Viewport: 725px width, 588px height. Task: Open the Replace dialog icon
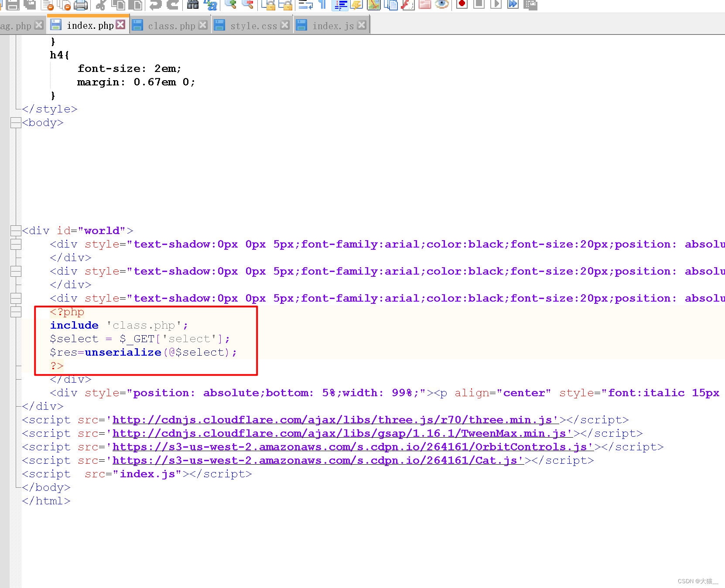coord(211,5)
